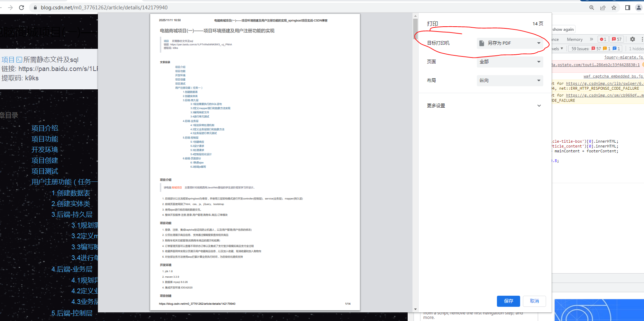This screenshot has width=644, height=321.
Task: Click 项目创建 in the page contents list
Action: [45, 160]
